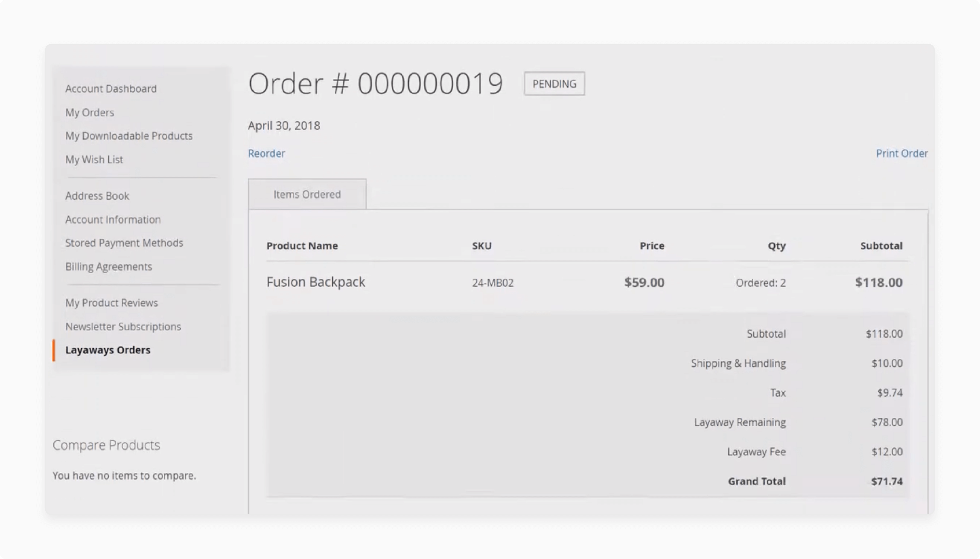Click the bold $118.00 row subtotal
Viewport: 980px width, 559px height.
[x=879, y=283]
